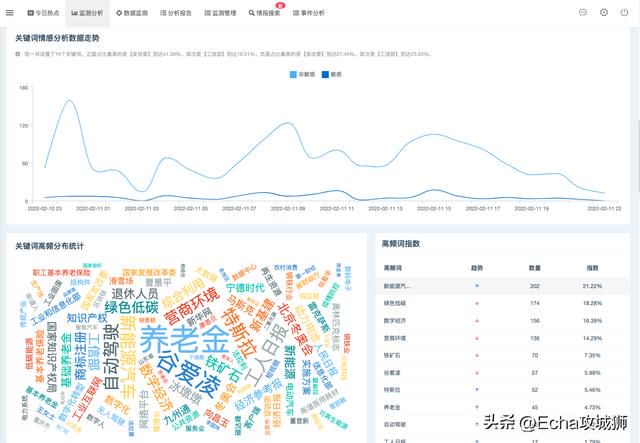Click the 高频词 column header
The width and height of the screenshot is (640, 443).
pyautogui.click(x=393, y=268)
